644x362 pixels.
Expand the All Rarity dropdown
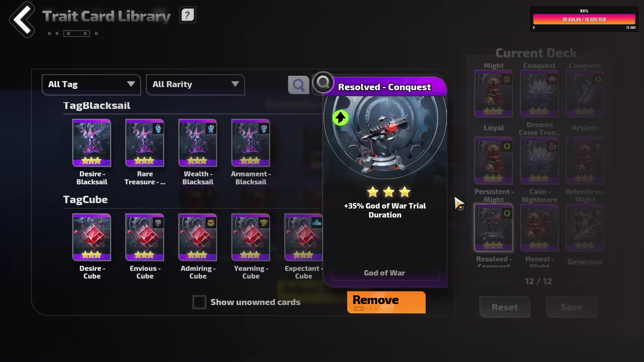click(195, 84)
